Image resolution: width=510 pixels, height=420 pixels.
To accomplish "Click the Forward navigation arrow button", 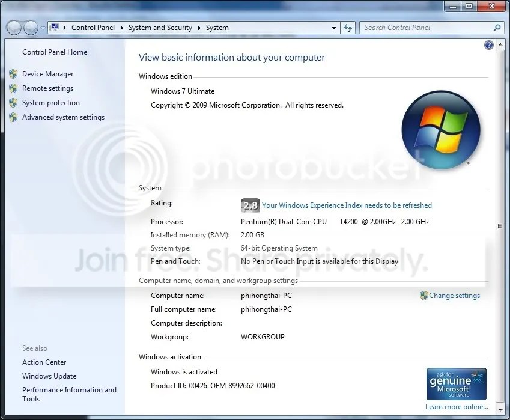I will [31, 28].
